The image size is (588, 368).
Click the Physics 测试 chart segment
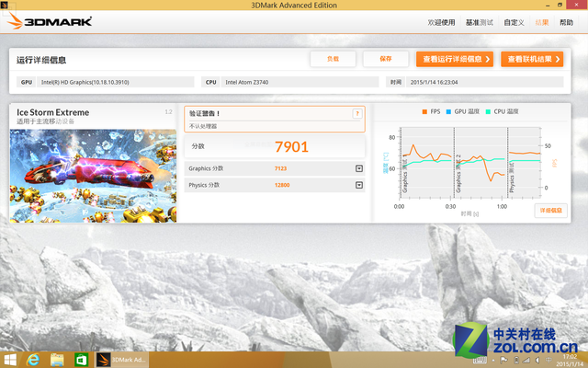524,163
